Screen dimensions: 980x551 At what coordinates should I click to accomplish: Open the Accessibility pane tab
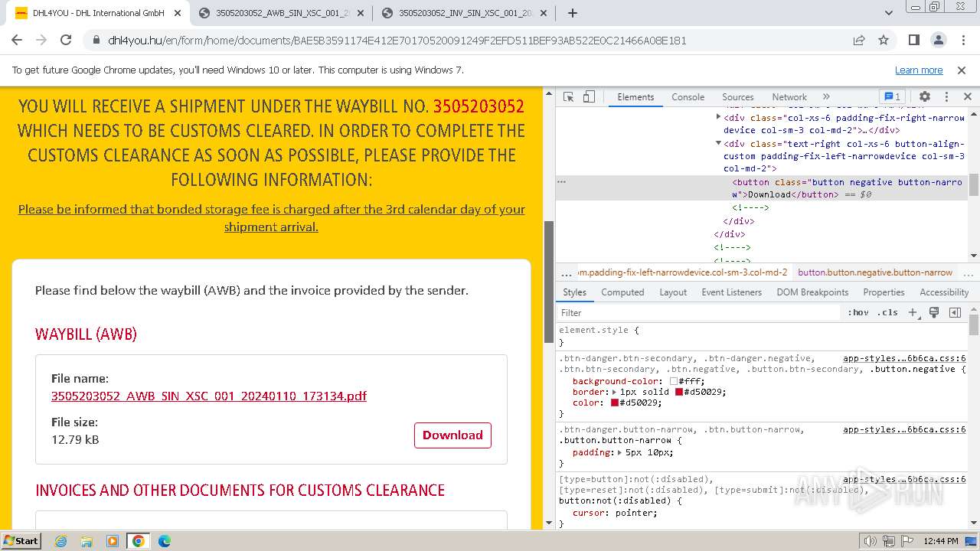[x=944, y=292]
